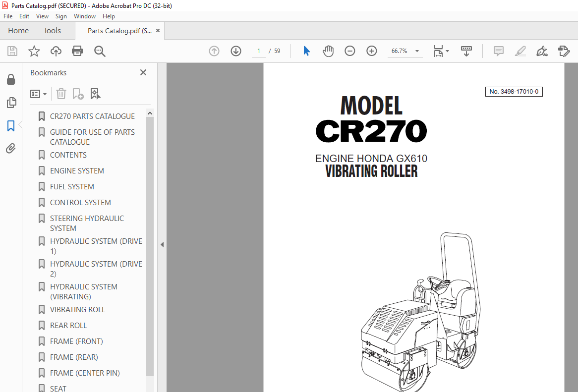Click the cloud upload icon
The height and width of the screenshot is (392, 578).
56,51
